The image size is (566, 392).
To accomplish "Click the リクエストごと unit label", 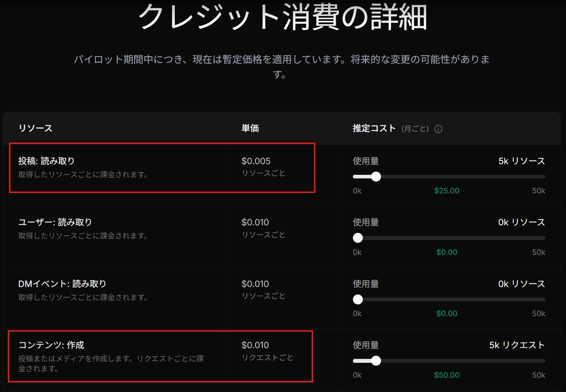I will pyautogui.click(x=268, y=358).
